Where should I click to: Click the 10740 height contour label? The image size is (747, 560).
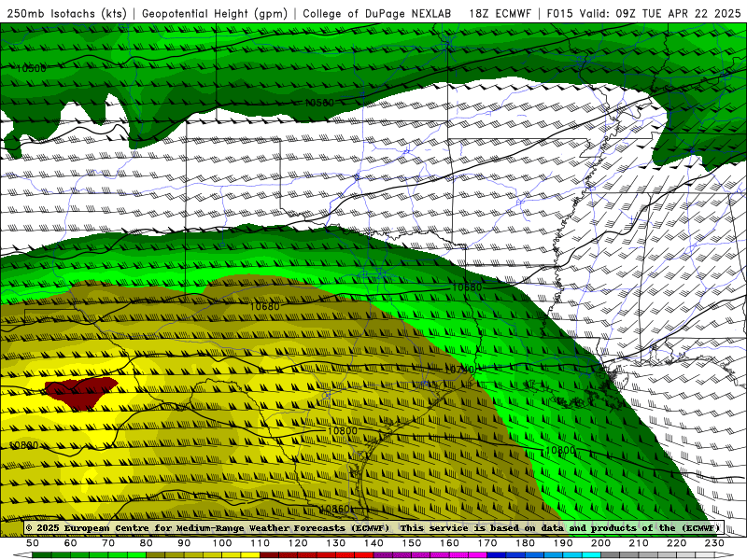(459, 369)
